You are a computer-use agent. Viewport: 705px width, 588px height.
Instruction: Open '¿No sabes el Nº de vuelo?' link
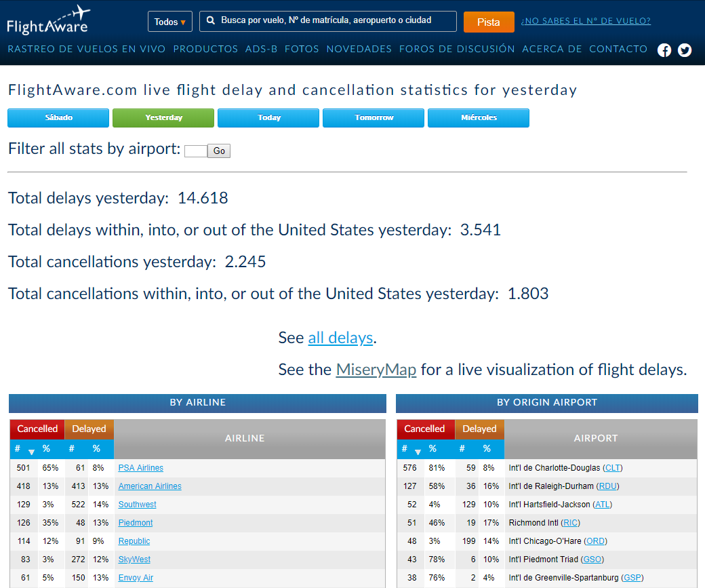(586, 21)
